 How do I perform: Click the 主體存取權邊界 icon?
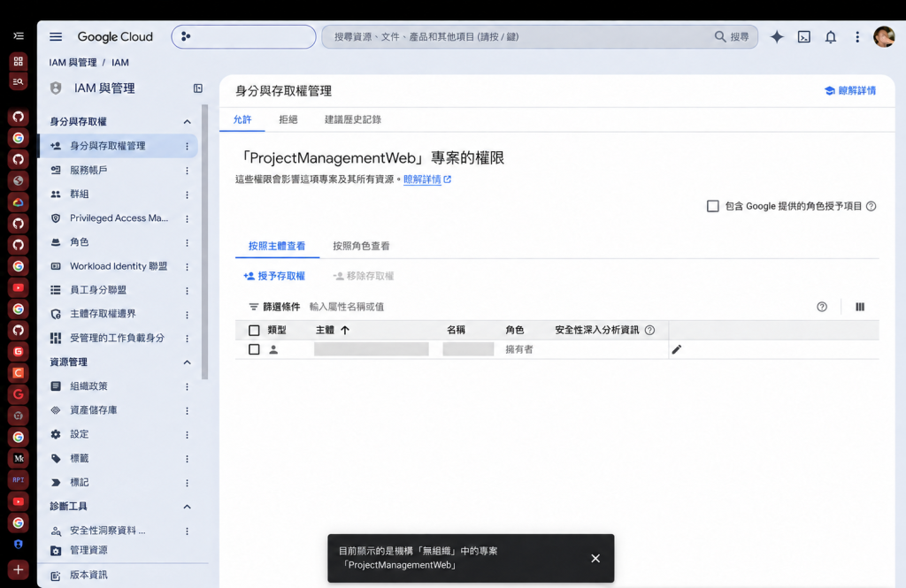click(x=56, y=314)
